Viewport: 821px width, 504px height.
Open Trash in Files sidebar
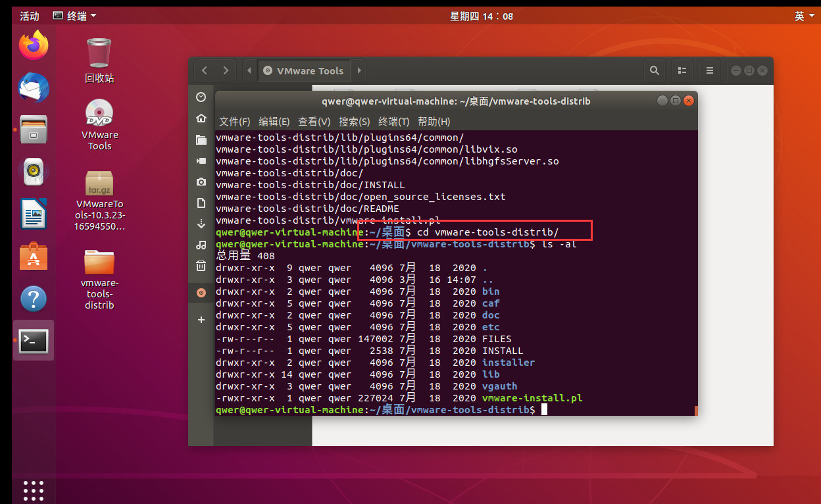pos(201,266)
